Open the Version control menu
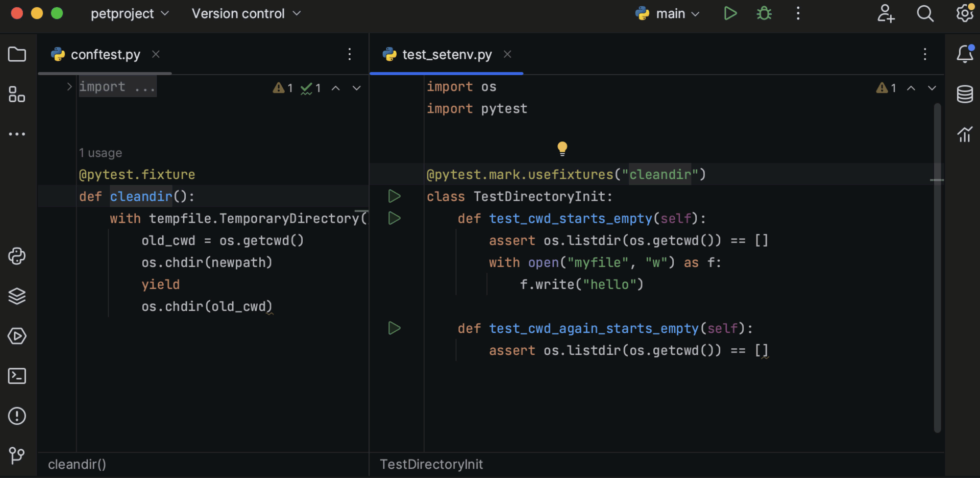 246,13
